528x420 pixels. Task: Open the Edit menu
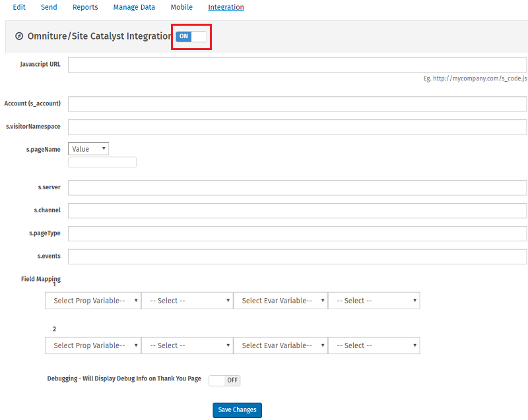pos(19,7)
